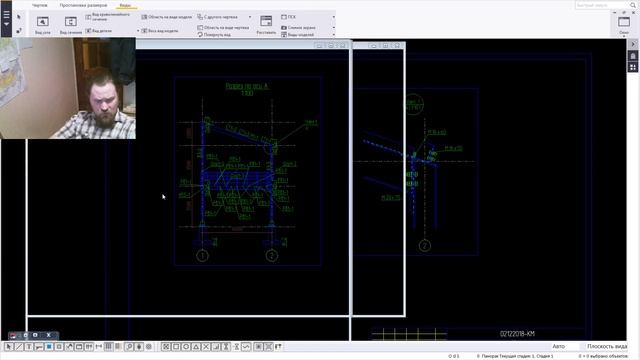Toggle snap to end points (square)

[176, 347]
